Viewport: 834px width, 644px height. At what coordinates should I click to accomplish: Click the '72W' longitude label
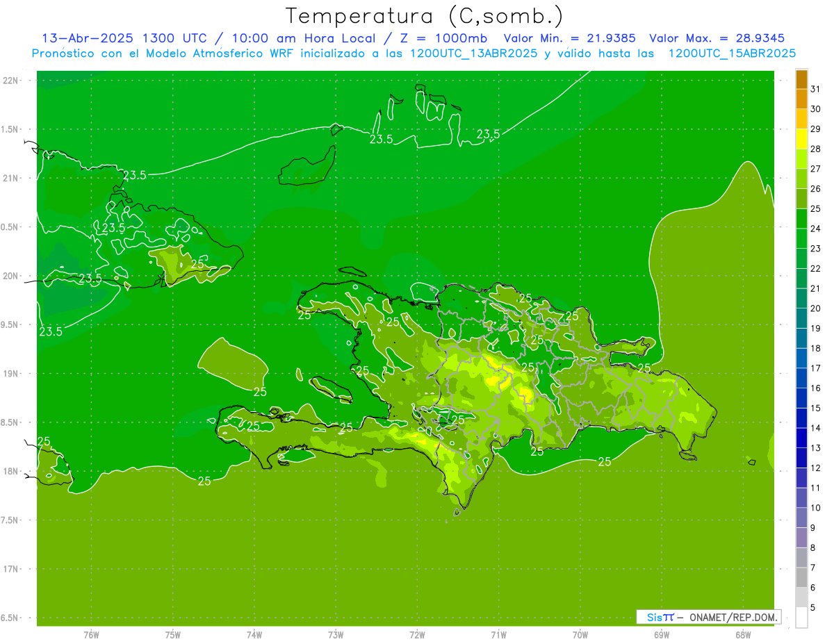point(417,635)
